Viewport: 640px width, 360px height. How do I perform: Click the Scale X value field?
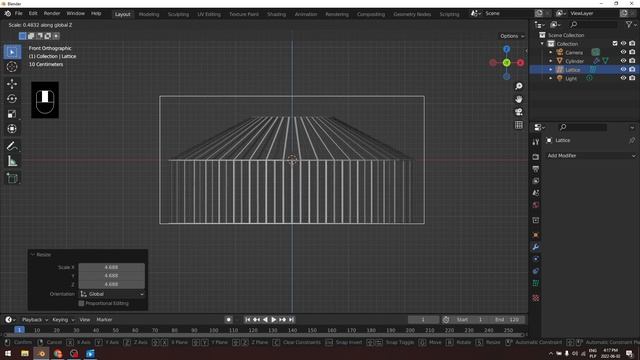tap(111, 267)
